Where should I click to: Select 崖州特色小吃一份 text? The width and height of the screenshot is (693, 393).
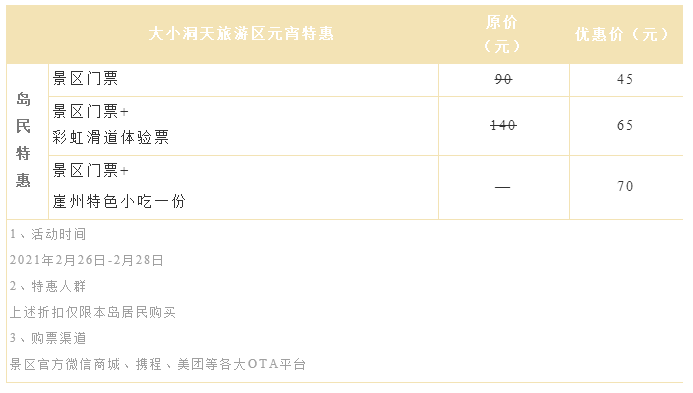click(119, 202)
